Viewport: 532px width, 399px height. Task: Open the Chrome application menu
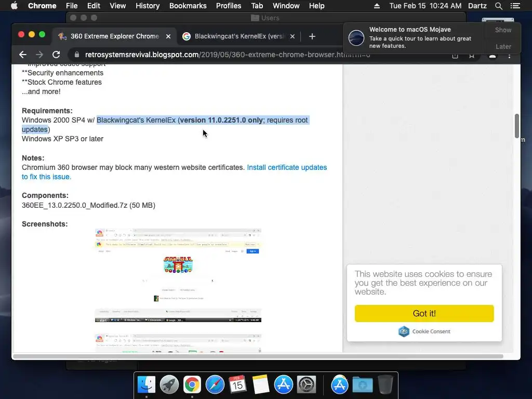(x=42, y=6)
